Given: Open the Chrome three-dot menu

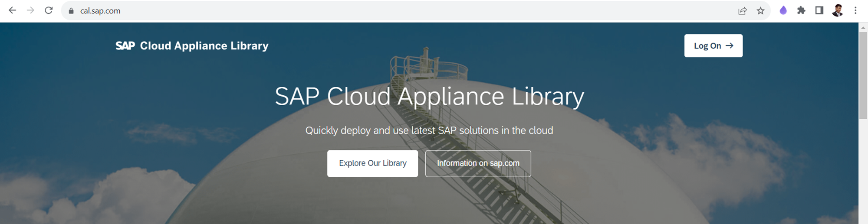Looking at the screenshot, I should tap(855, 10).
